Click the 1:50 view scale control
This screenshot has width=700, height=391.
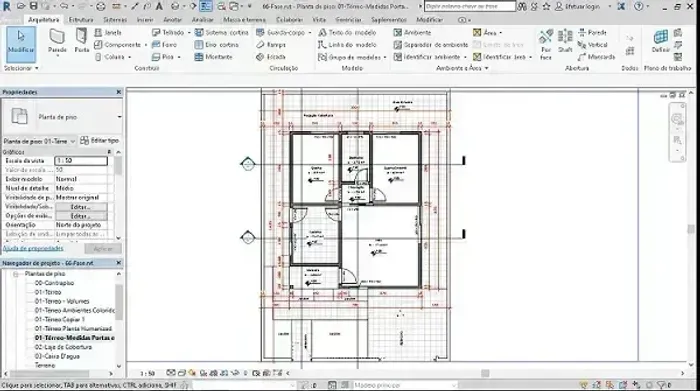[x=147, y=373]
